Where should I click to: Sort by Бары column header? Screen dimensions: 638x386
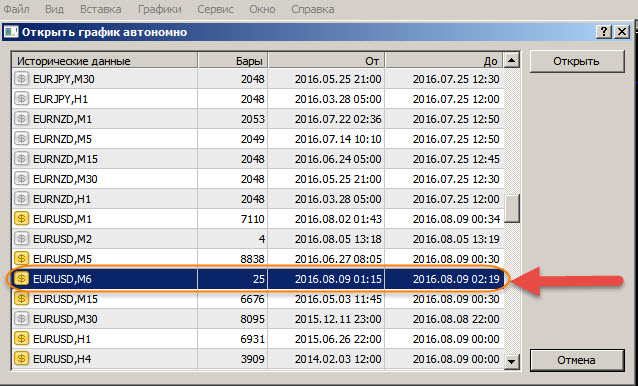click(x=233, y=61)
